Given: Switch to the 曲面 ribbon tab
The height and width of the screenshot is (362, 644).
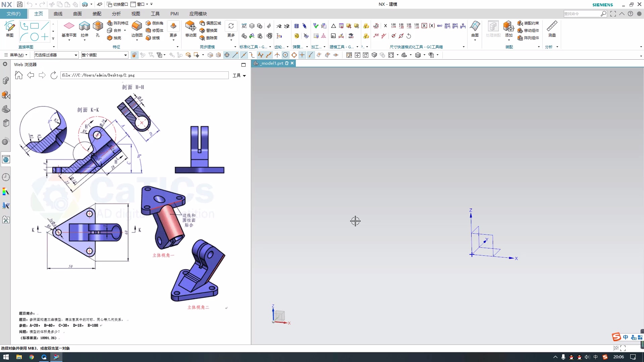Looking at the screenshot, I should (77, 14).
